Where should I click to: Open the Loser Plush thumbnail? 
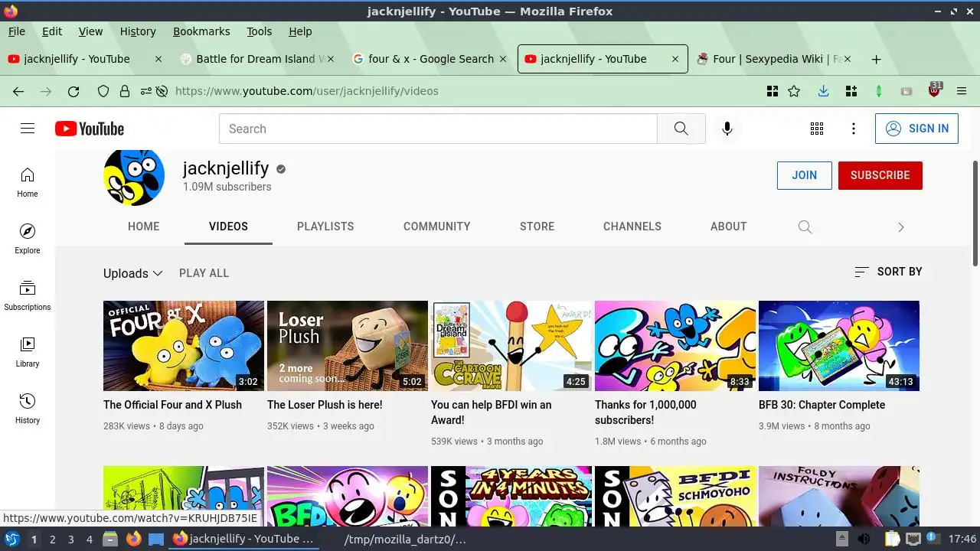pos(348,346)
